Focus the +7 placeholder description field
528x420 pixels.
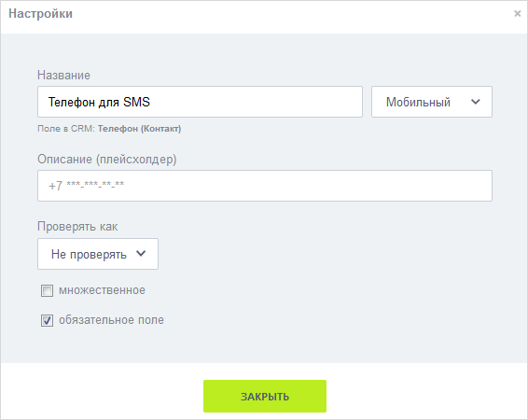click(265, 186)
